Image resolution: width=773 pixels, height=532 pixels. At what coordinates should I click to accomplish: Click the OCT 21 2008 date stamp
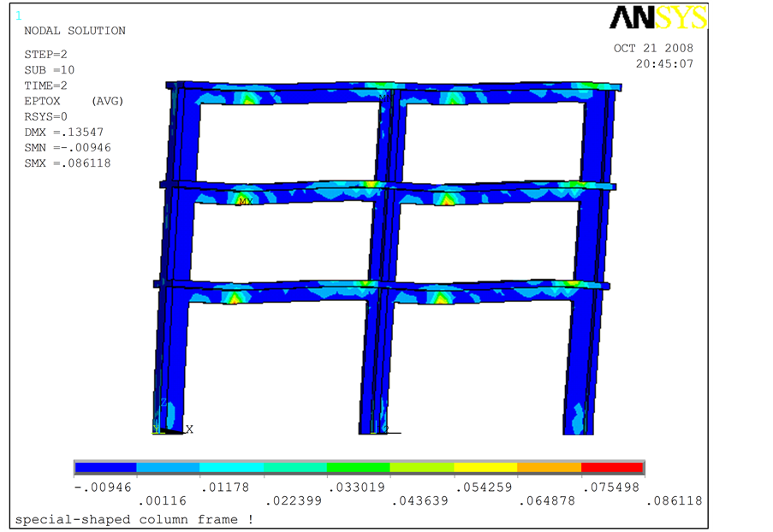(x=653, y=49)
